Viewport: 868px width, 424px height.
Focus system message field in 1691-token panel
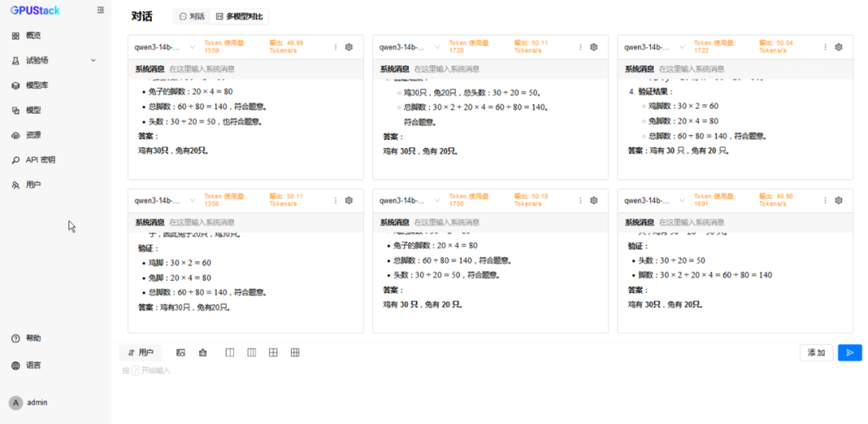pos(735,222)
